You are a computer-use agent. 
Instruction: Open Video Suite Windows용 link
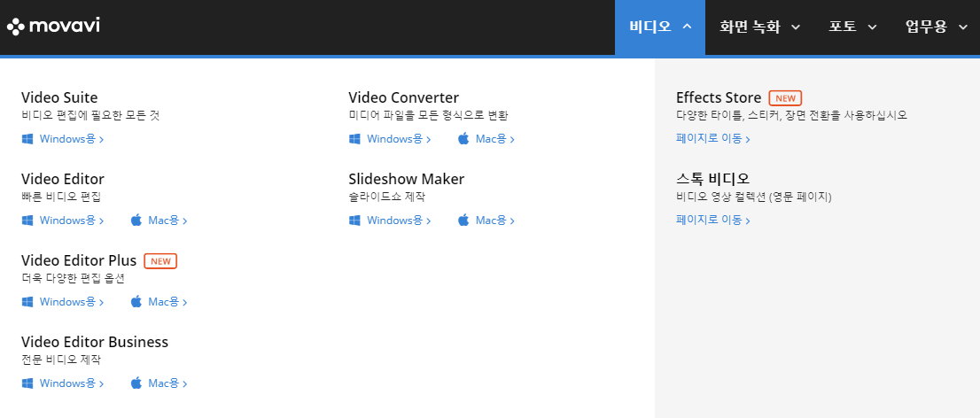(x=71, y=139)
